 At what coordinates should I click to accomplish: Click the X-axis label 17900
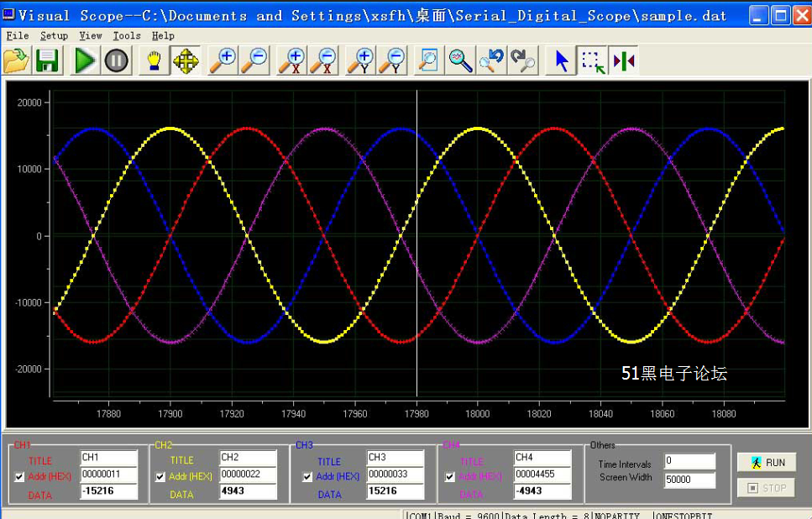170,414
